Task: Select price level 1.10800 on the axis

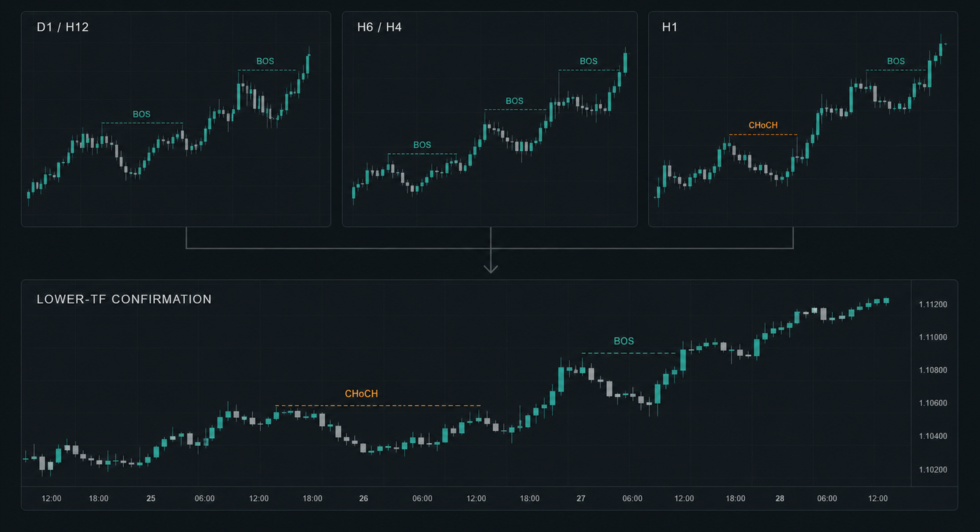Action: coord(933,370)
